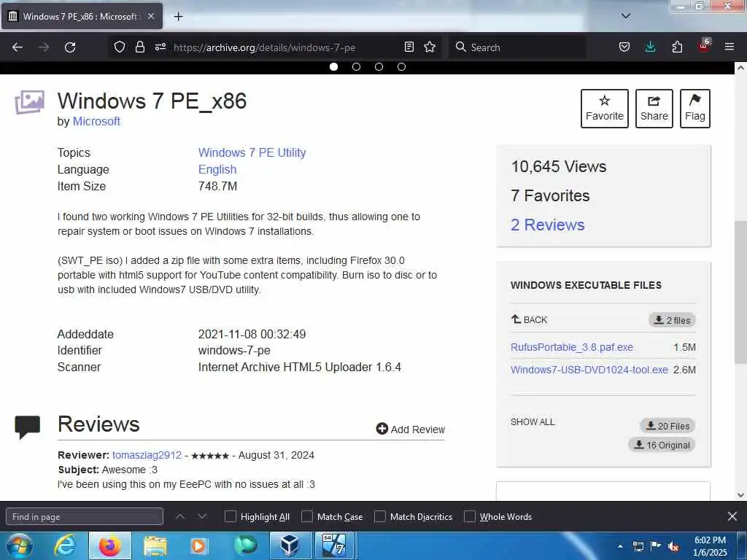Open site permissions icon in address bar
This screenshot has width=747, height=560.
coord(160,47)
